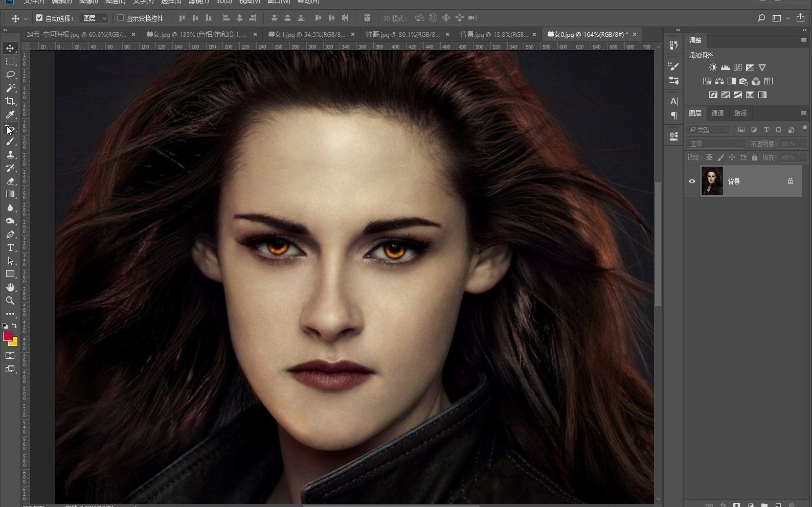
Task: Open the 图层 auto-select dropdown
Action: click(95, 18)
